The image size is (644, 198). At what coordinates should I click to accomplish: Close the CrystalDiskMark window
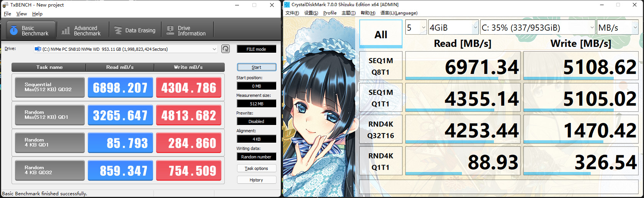[x=635, y=5]
